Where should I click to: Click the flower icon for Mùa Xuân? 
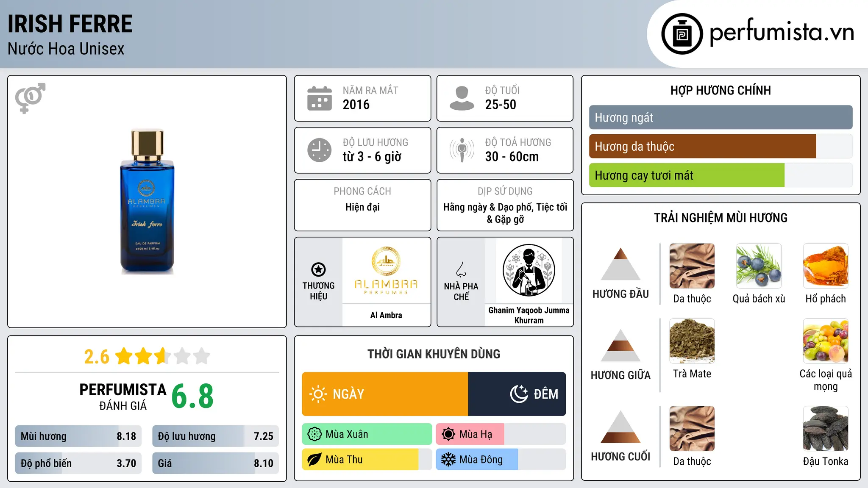click(x=314, y=434)
